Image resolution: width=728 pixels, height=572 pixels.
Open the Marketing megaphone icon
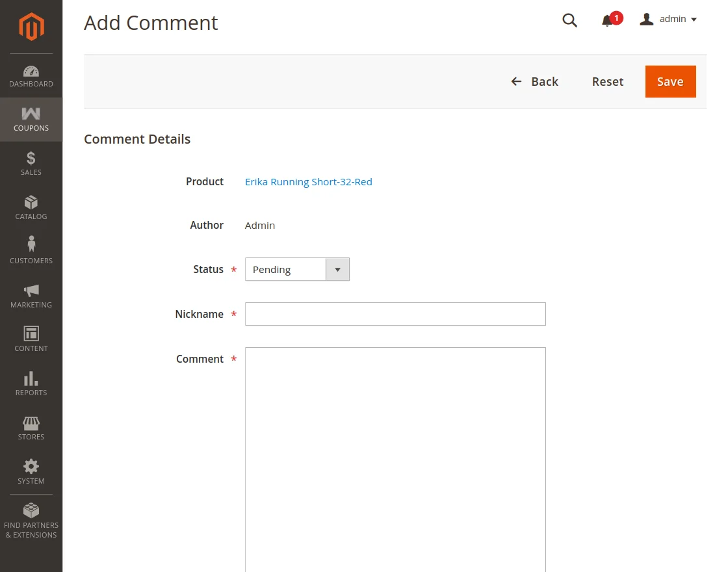click(x=31, y=290)
